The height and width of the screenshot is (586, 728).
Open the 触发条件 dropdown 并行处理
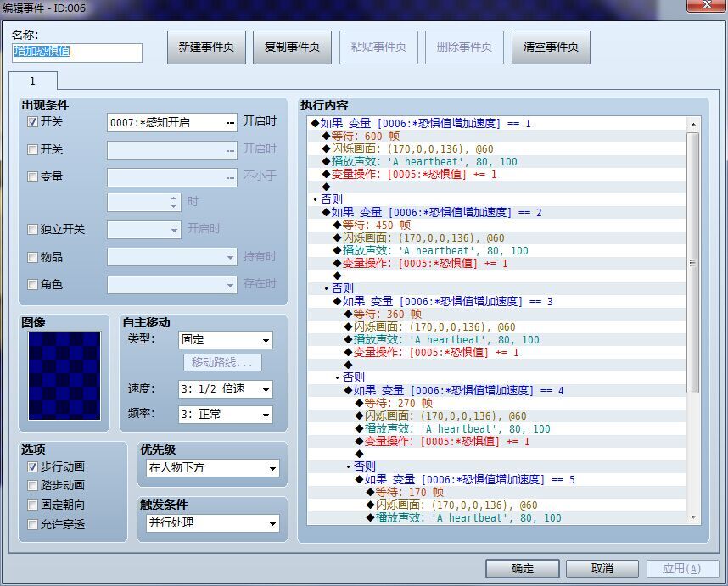213,523
